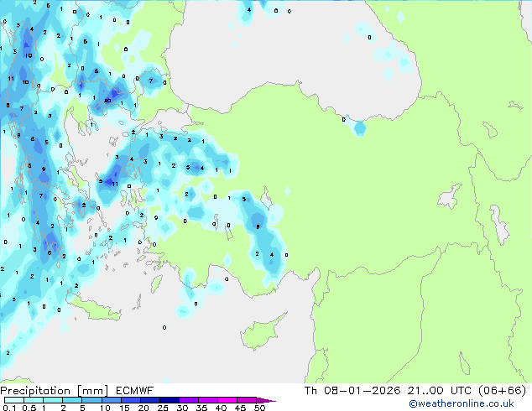
Task: Click the above-50 arrow at the legend end
Action: coord(266,400)
